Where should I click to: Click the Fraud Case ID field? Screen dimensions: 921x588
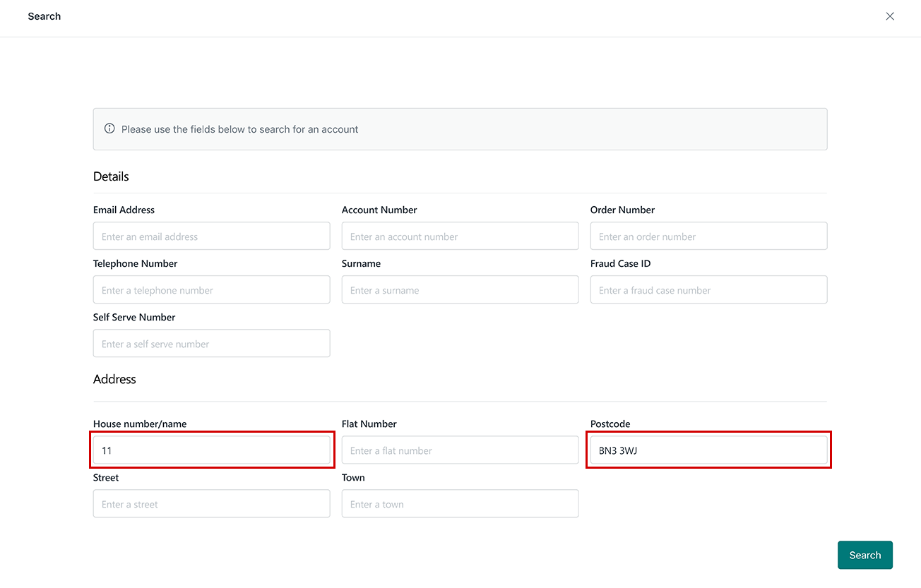click(x=708, y=290)
